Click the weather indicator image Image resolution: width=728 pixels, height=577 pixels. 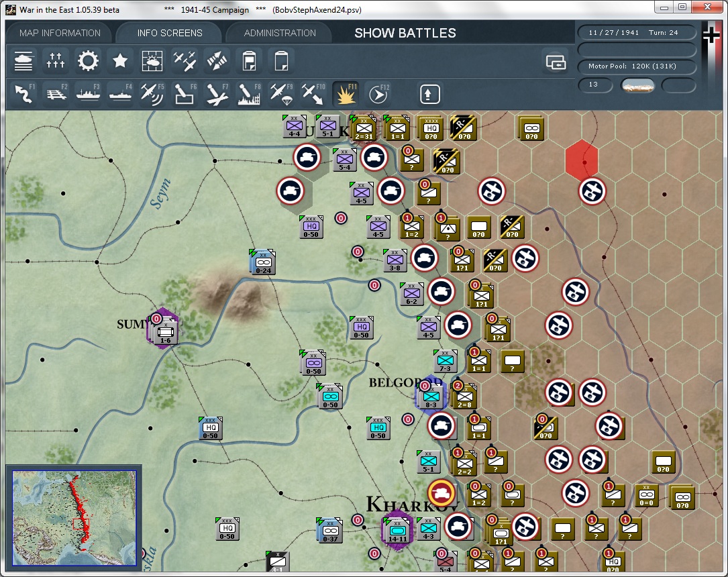click(x=638, y=85)
